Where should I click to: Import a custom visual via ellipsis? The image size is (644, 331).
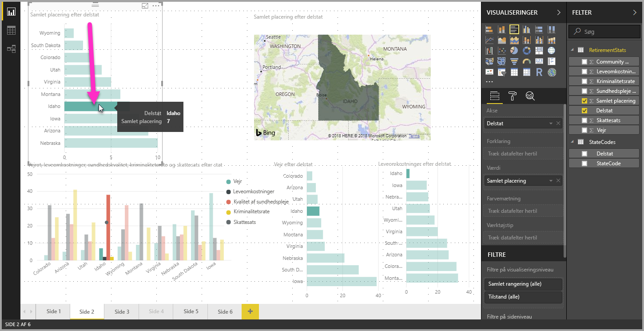pyautogui.click(x=489, y=82)
